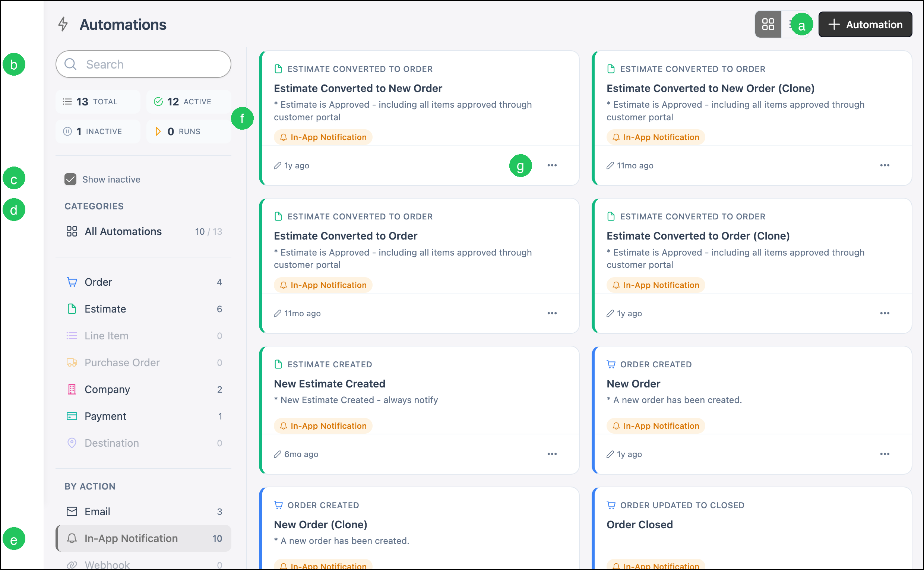Select In-App Notification under By Action
This screenshot has width=924, height=570.
(143, 538)
